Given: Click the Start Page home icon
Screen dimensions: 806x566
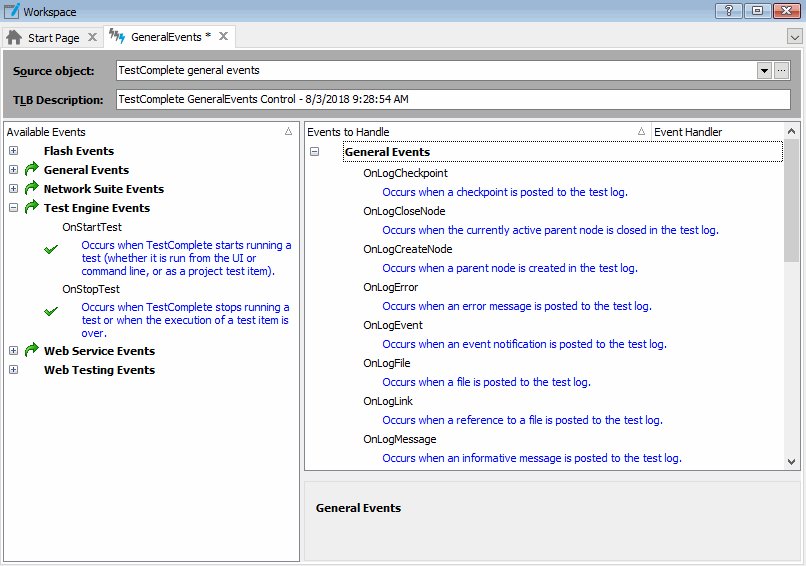Looking at the screenshot, I should click(x=14, y=38).
